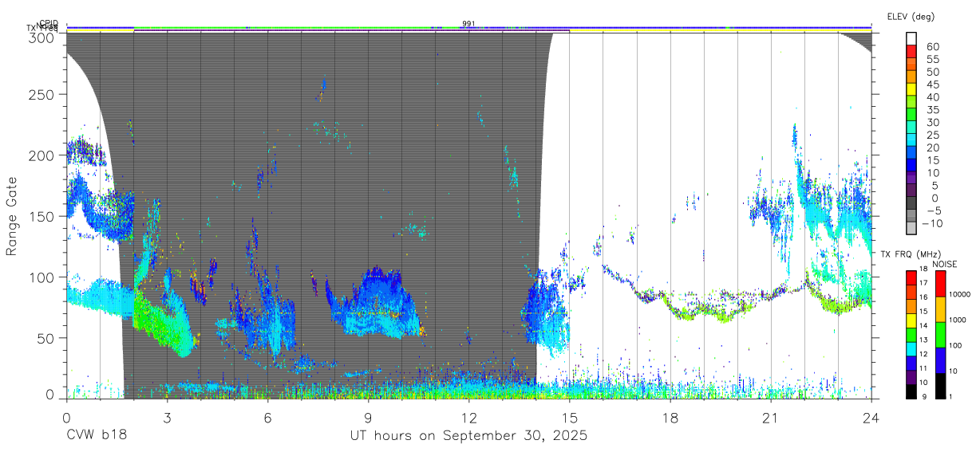Click the red 55-60 degree elevation swatch

point(912,53)
